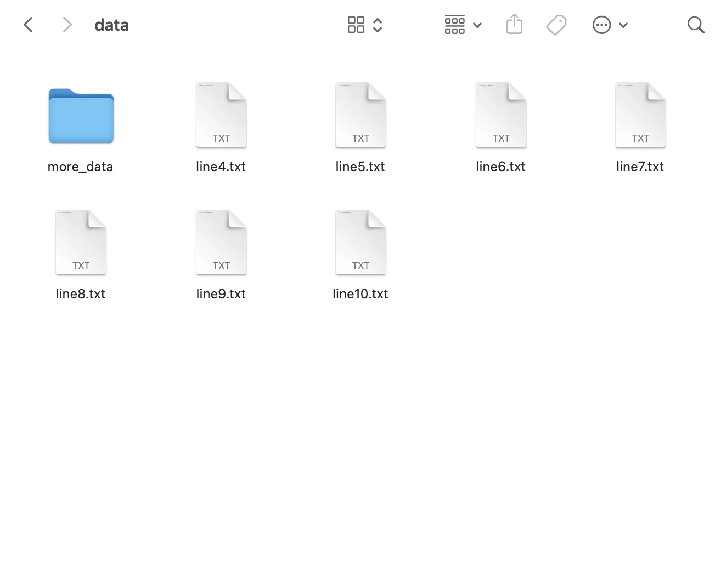
Task: Select the line5.txt file icon
Action: pos(360,115)
